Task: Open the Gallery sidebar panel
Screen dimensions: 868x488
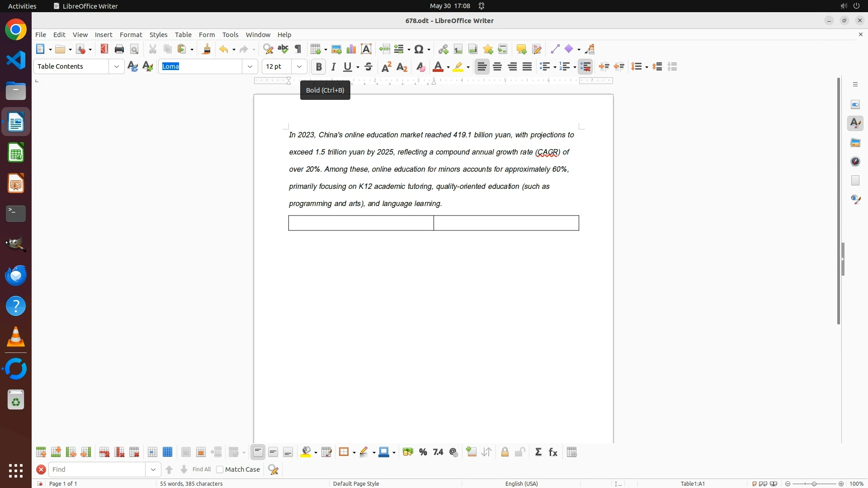Action: (x=855, y=143)
